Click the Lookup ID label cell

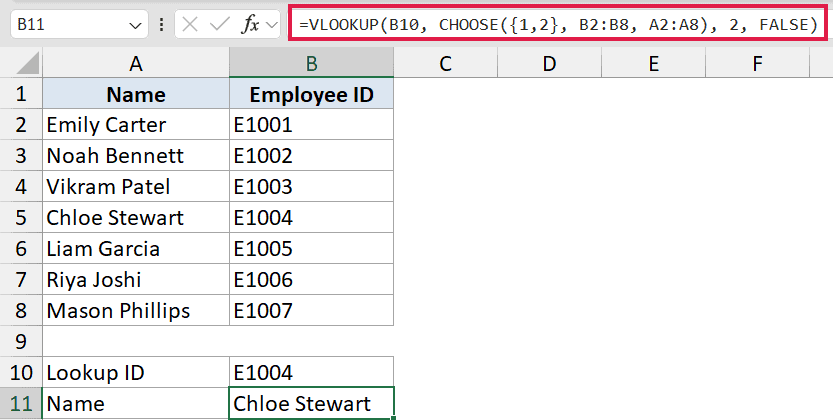(136, 372)
